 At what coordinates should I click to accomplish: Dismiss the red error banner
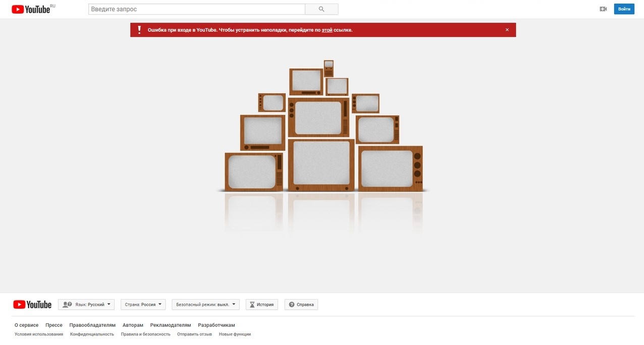point(507,30)
